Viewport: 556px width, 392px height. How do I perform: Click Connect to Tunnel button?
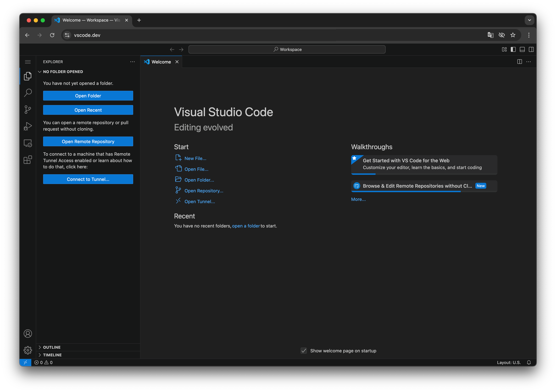pos(88,179)
